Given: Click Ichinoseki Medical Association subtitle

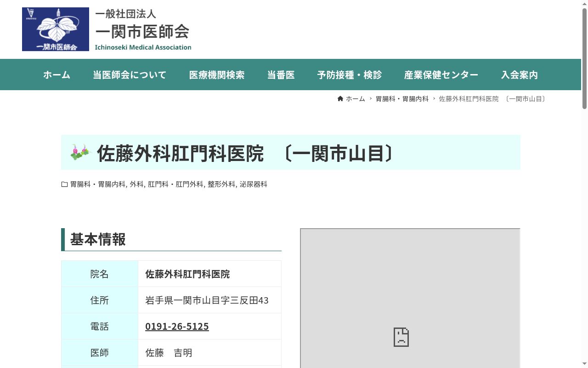Looking at the screenshot, I should point(143,47).
